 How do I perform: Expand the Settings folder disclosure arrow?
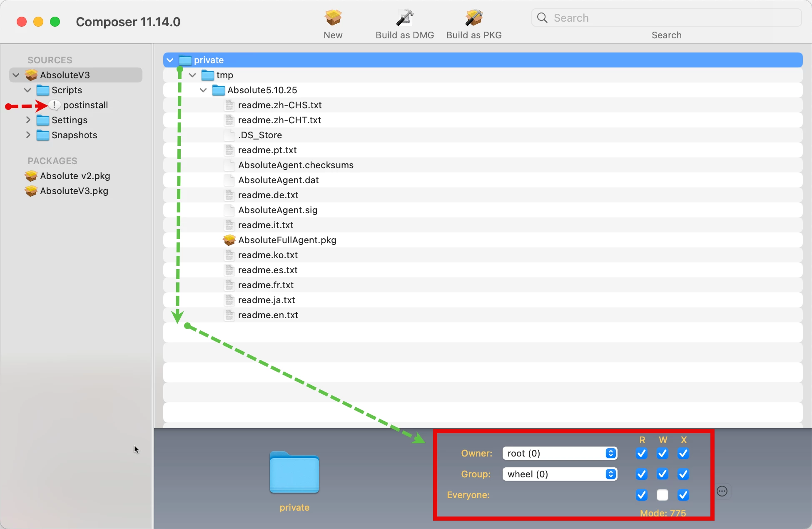[x=28, y=120]
